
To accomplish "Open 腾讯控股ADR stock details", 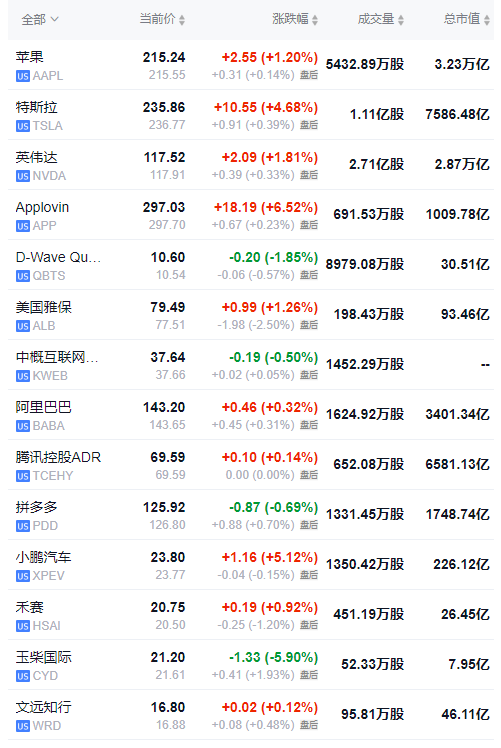I will 251,465.
